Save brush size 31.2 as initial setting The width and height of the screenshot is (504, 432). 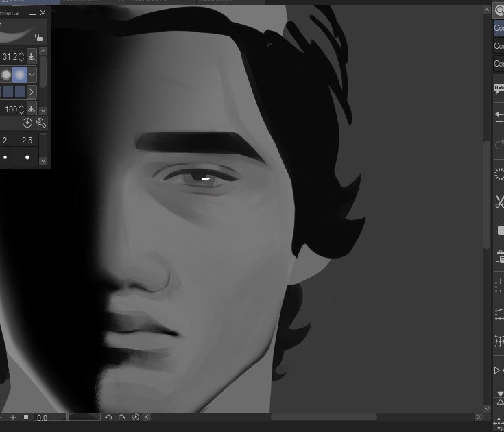tap(32, 56)
